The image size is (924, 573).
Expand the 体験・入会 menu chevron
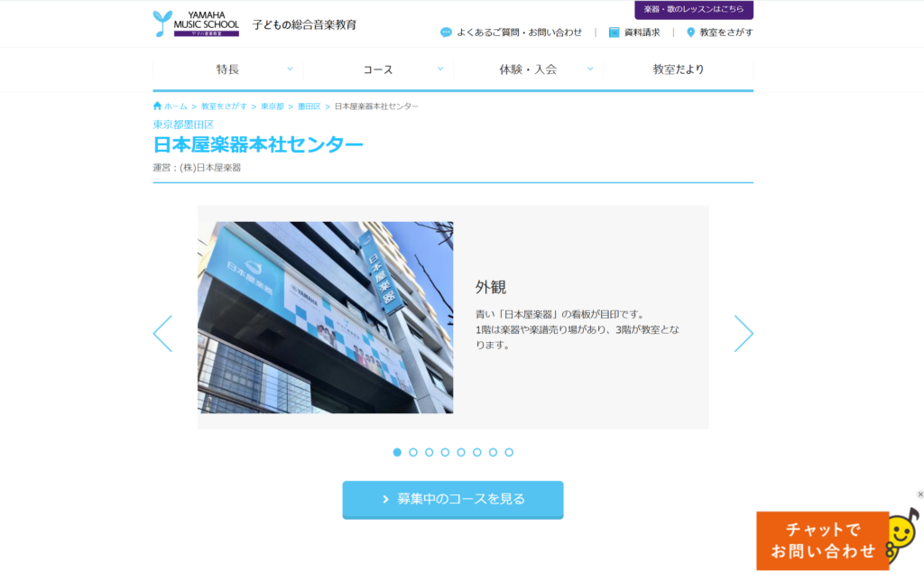tap(590, 69)
